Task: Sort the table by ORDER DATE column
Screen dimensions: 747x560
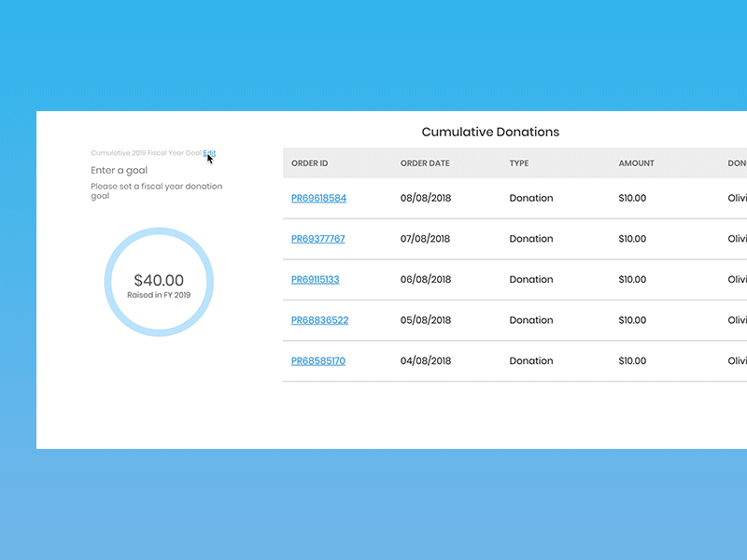Action: [424, 162]
